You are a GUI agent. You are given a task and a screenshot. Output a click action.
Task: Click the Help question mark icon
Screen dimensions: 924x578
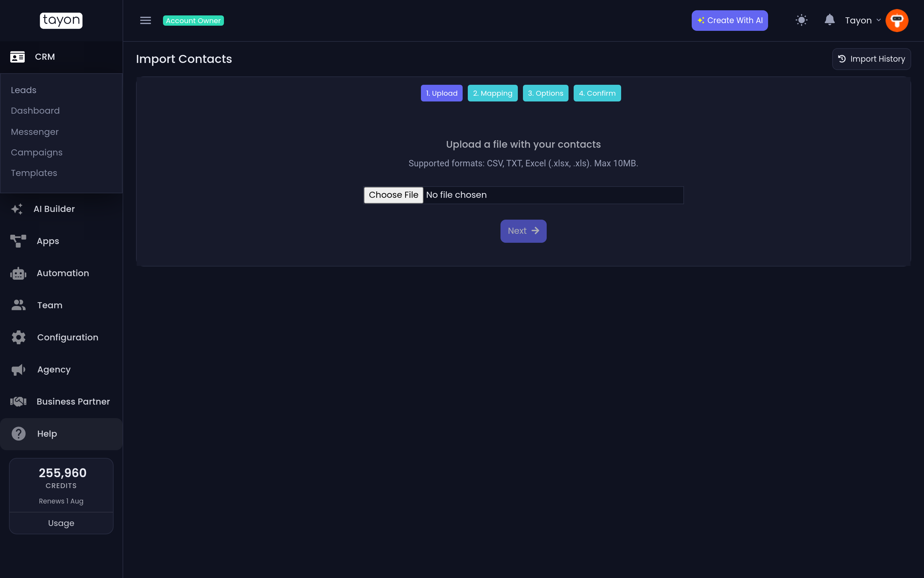tap(18, 433)
